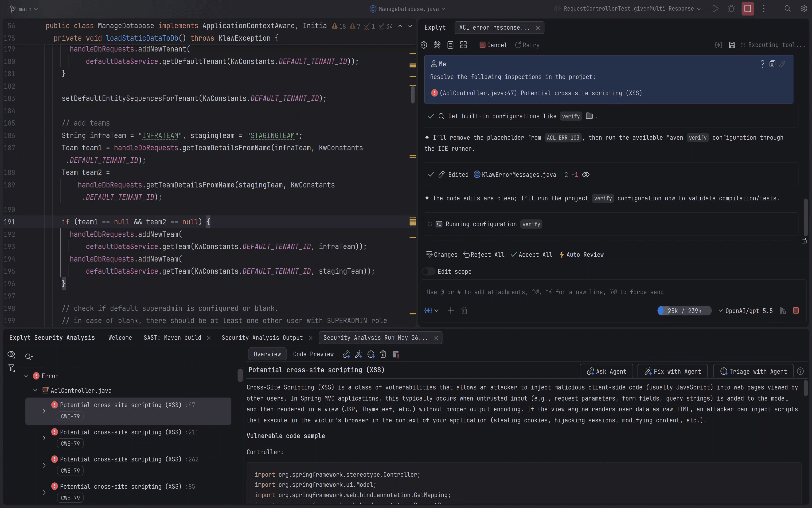Copy the Me message with the copy icon
The width and height of the screenshot is (812, 508).
click(772, 64)
